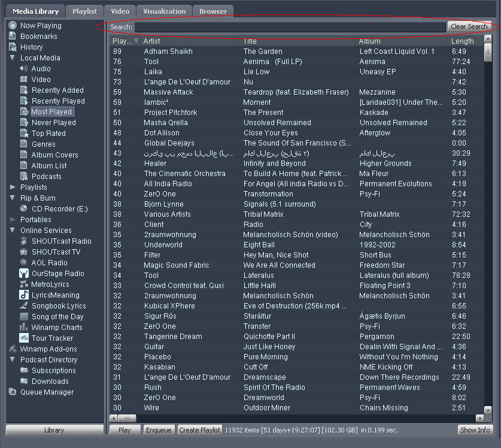The height and width of the screenshot is (448, 501).
Task: Click the horizontal scrollbar thumb of track list
Action: pyautogui.click(x=127, y=418)
